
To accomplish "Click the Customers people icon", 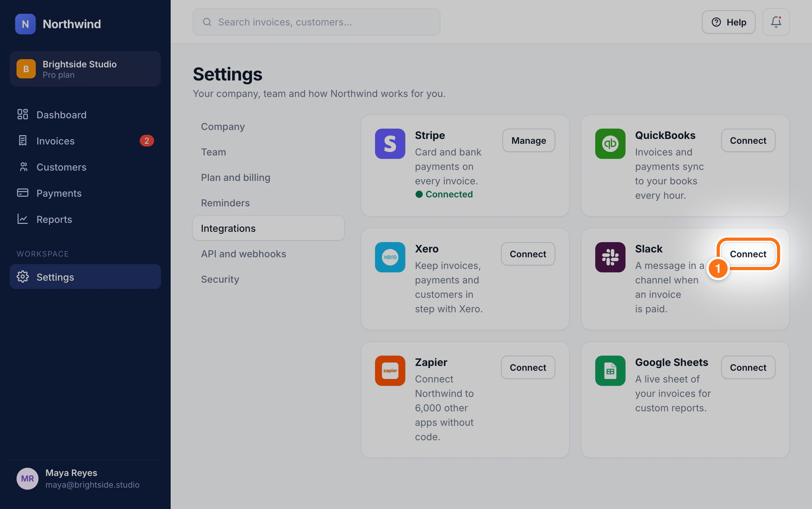I will pyautogui.click(x=23, y=167).
